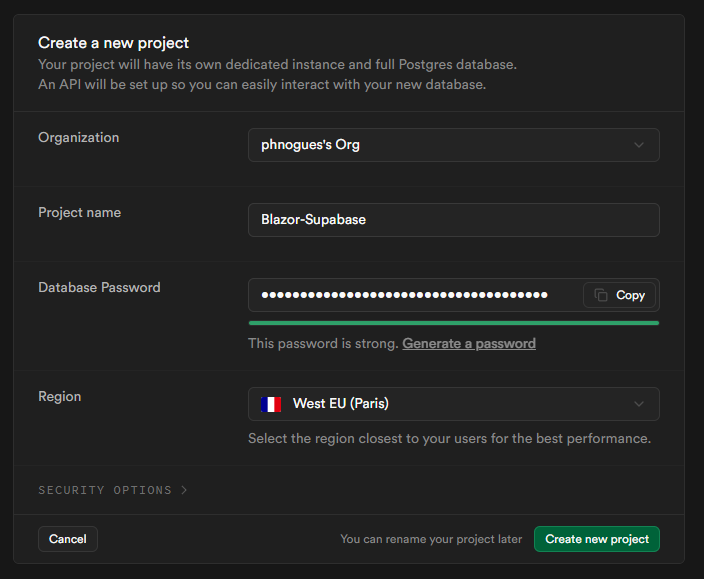This screenshot has height=579, width=704.
Task: Open the Organization dropdown showing phnogues's Org
Action: (453, 145)
